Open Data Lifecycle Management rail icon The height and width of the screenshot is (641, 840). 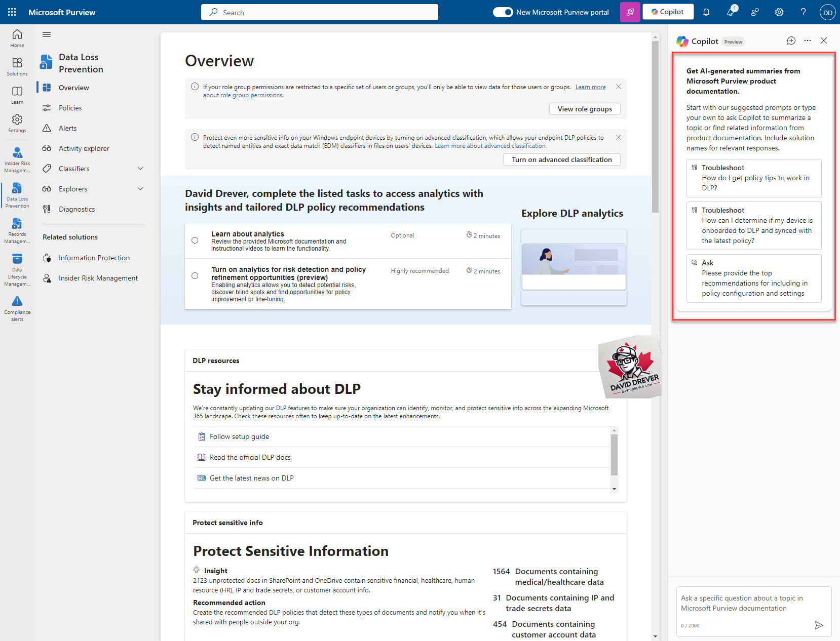[x=17, y=269]
